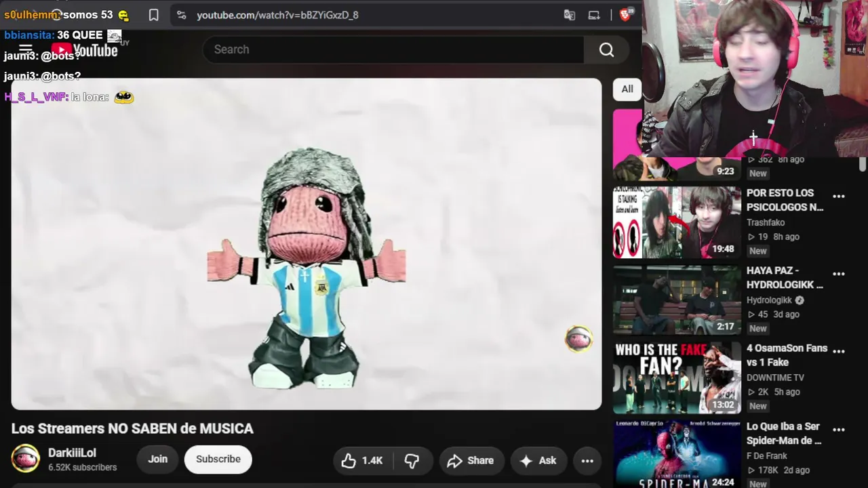
Task: Dislike the video
Action: pyautogui.click(x=412, y=461)
